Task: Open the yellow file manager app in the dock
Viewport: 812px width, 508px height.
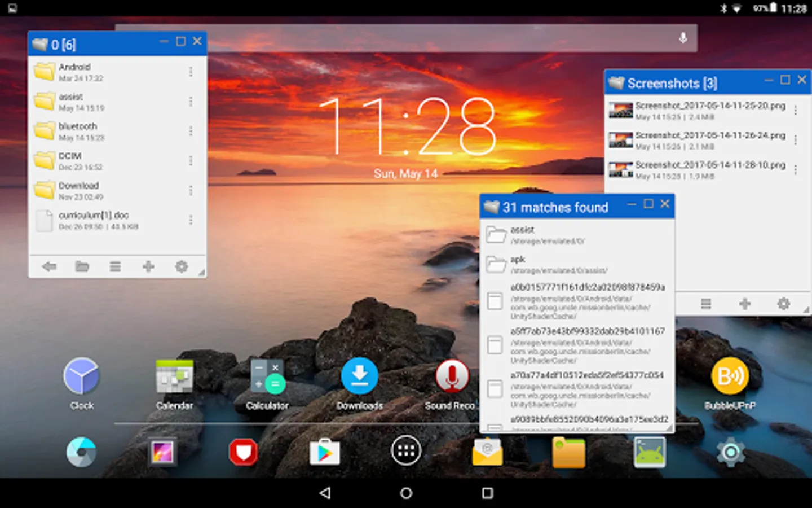Action: click(568, 452)
